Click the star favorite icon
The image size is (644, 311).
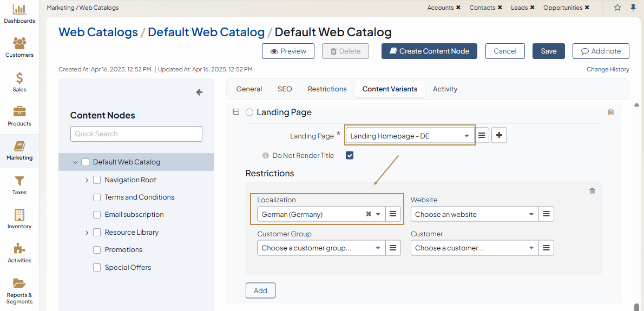[x=617, y=8]
